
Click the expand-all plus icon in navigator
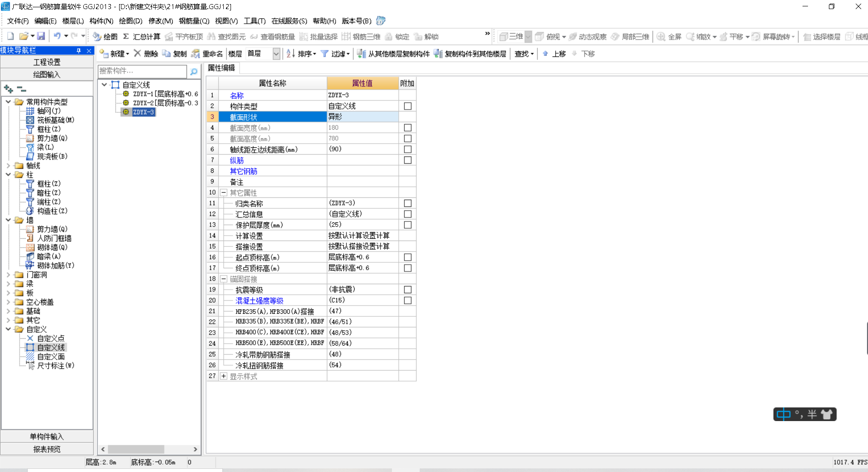(8, 89)
